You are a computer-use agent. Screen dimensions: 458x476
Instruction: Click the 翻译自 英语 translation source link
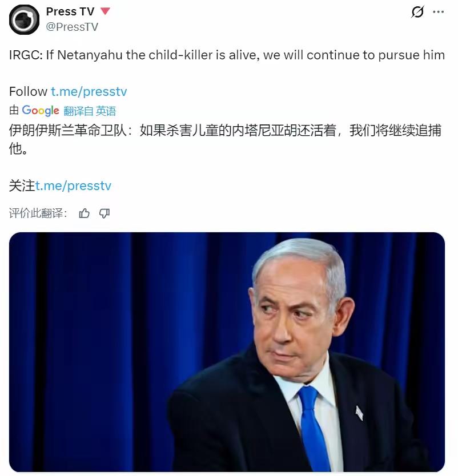pos(90,111)
